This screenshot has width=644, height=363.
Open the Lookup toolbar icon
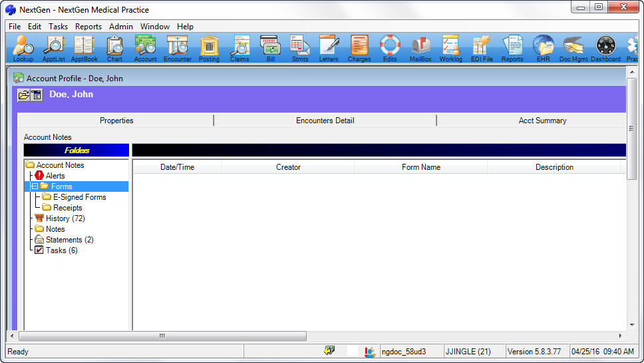23,49
